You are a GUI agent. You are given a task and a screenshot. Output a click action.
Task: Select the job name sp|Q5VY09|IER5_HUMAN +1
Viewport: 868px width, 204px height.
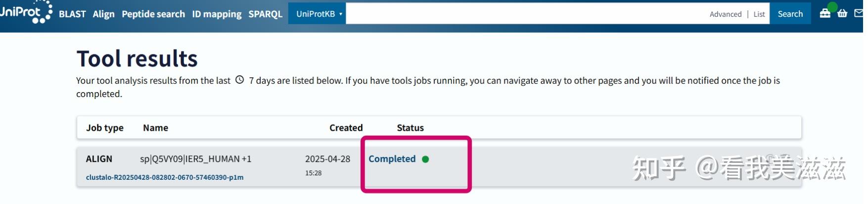click(x=195, y=159)
